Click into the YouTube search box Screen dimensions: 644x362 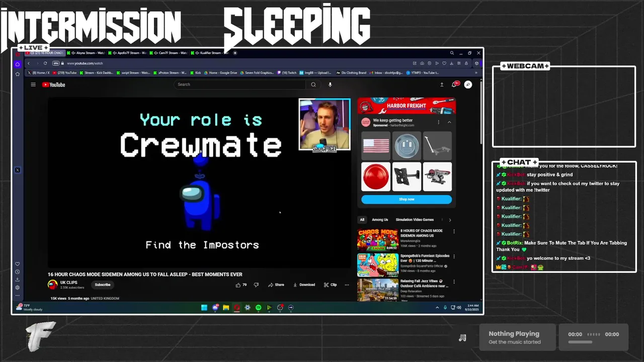(x=240, y=84)
